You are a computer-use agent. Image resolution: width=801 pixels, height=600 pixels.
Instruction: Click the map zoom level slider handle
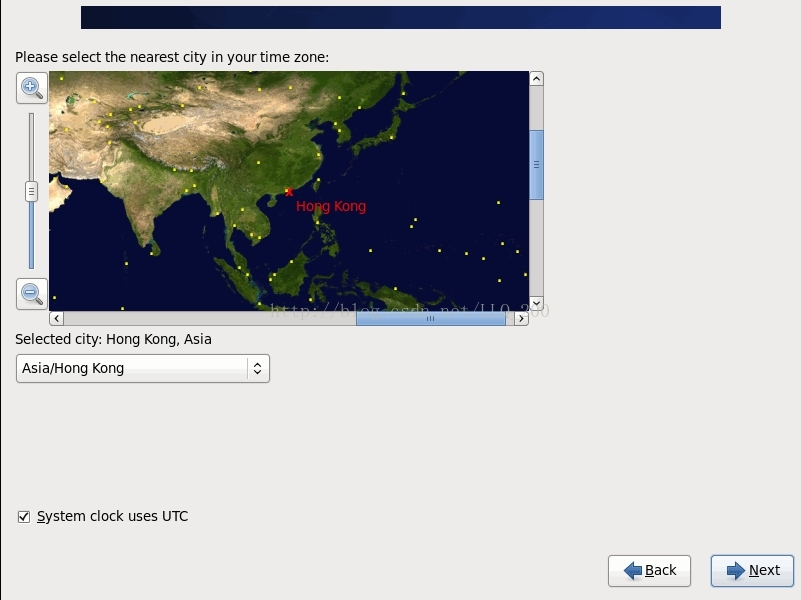[x=31, y=191]
